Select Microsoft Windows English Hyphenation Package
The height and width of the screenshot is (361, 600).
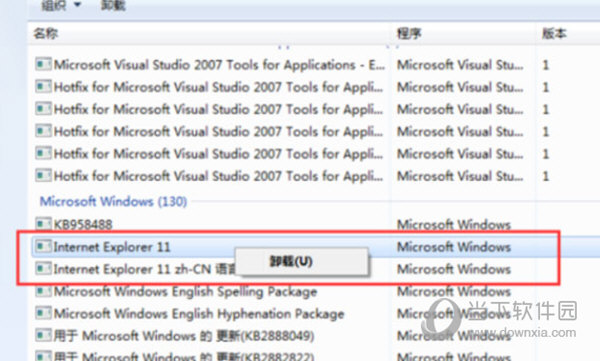pos(199,314)
